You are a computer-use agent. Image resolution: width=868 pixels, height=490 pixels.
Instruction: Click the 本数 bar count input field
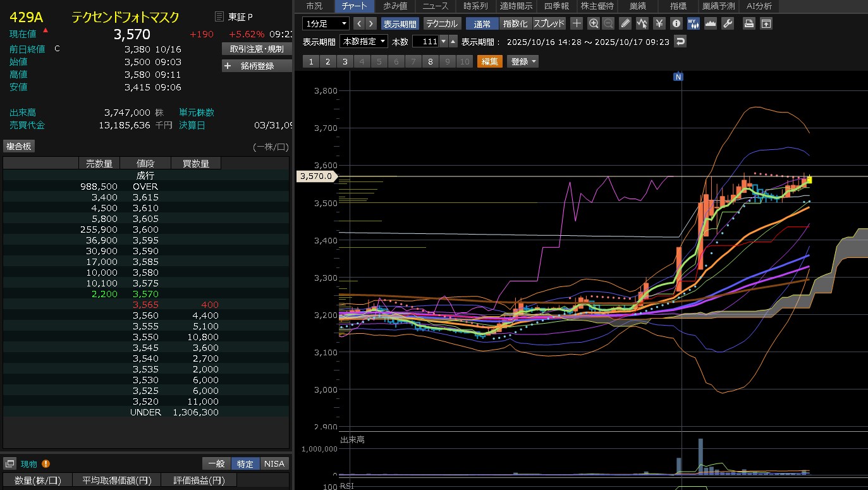425,42
